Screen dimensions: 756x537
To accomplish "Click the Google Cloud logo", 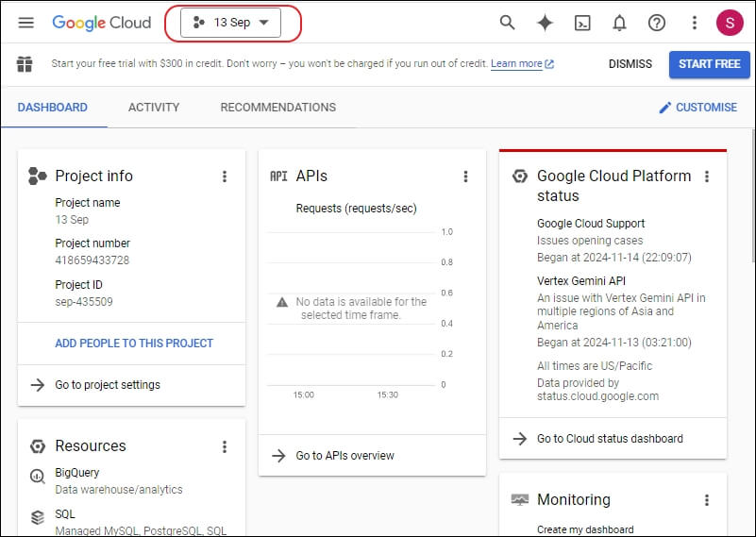I will click(x=102, y=23).
